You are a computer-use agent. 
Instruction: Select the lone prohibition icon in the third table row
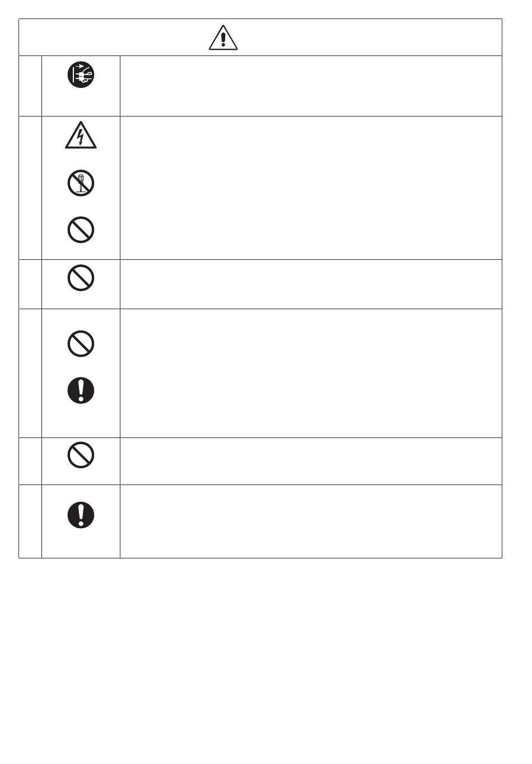[81, 277]
